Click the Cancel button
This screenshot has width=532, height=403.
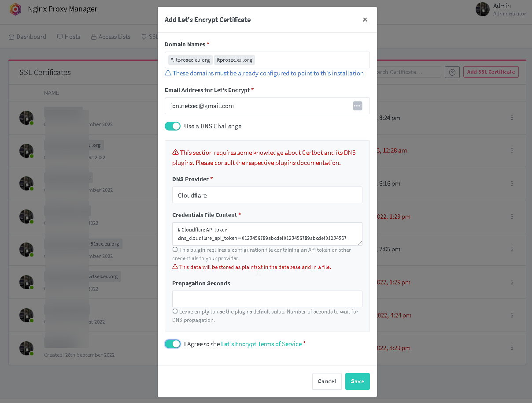point(327,381)
